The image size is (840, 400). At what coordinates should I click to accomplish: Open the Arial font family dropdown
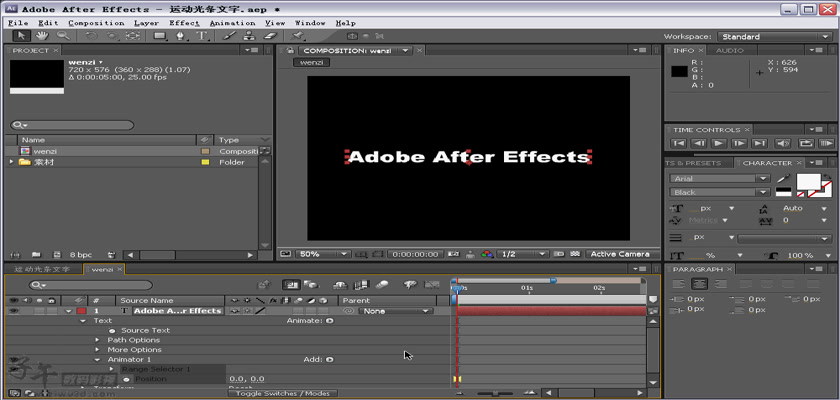pyautogui.click(x=719, y=179)
